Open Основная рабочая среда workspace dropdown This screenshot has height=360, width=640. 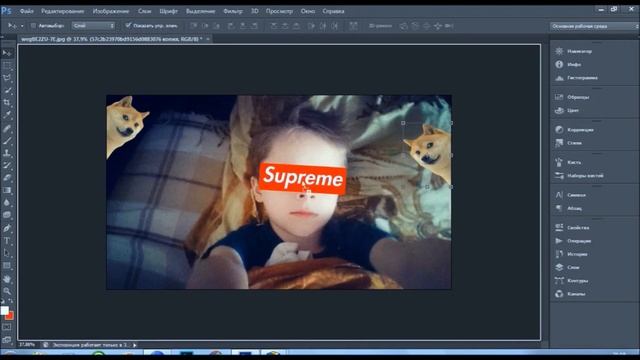[x=594, y=26]
